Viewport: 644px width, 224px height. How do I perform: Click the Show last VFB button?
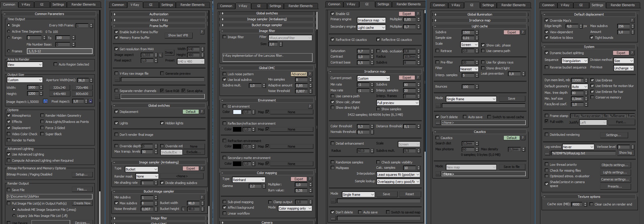(178, 35)
